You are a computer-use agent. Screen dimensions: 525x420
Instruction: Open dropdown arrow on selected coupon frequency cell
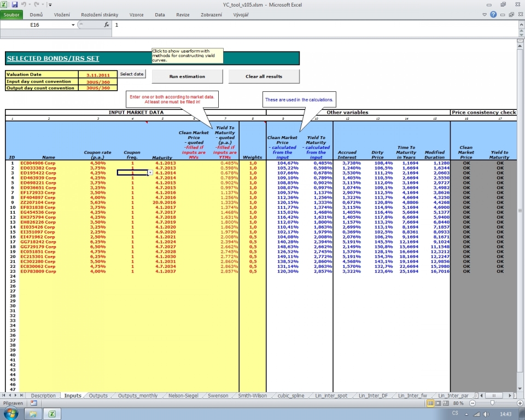coord(150,173)
